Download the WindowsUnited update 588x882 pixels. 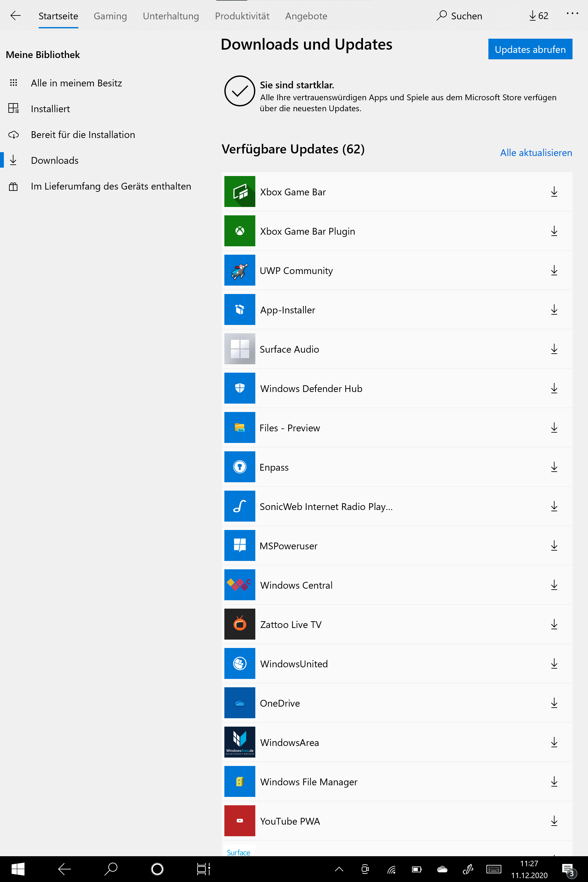(x=554, y=664)
